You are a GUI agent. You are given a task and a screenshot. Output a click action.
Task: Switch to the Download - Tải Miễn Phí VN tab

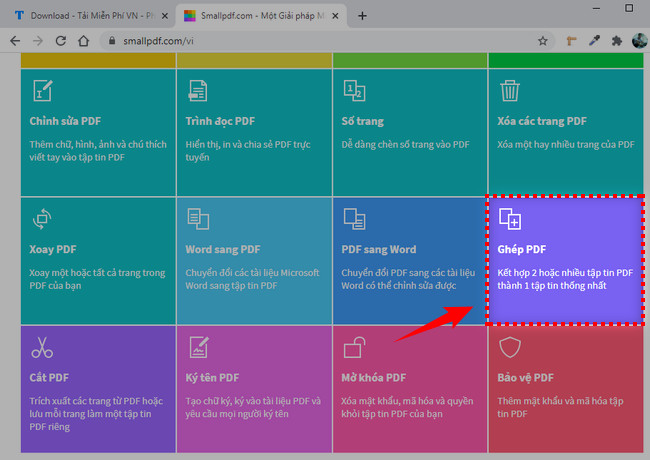coord(87,16)
